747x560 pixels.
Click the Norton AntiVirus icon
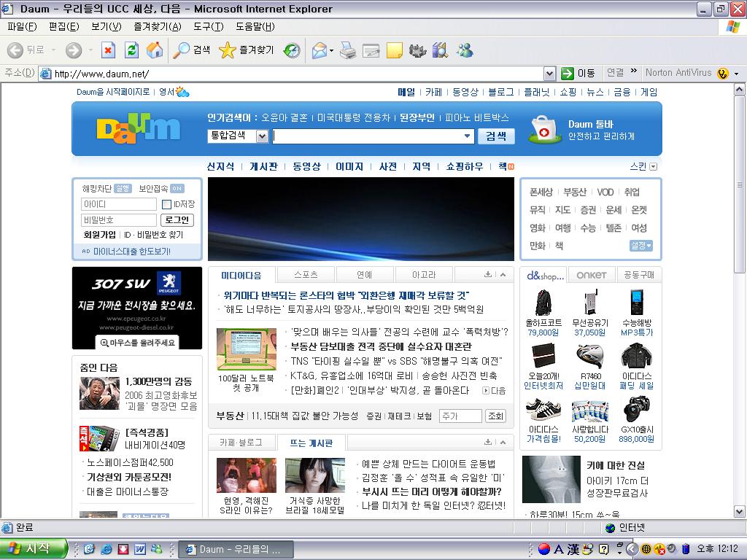click(723, 74)
